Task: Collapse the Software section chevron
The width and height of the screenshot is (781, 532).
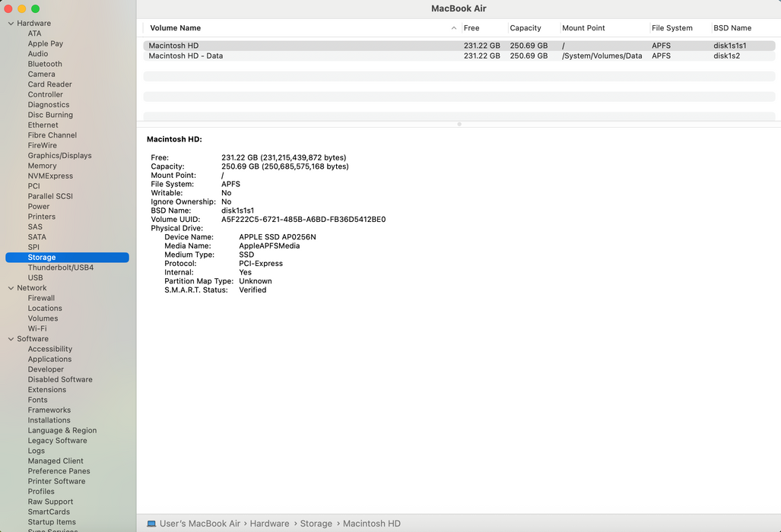Action: click(x=11, y=339)
